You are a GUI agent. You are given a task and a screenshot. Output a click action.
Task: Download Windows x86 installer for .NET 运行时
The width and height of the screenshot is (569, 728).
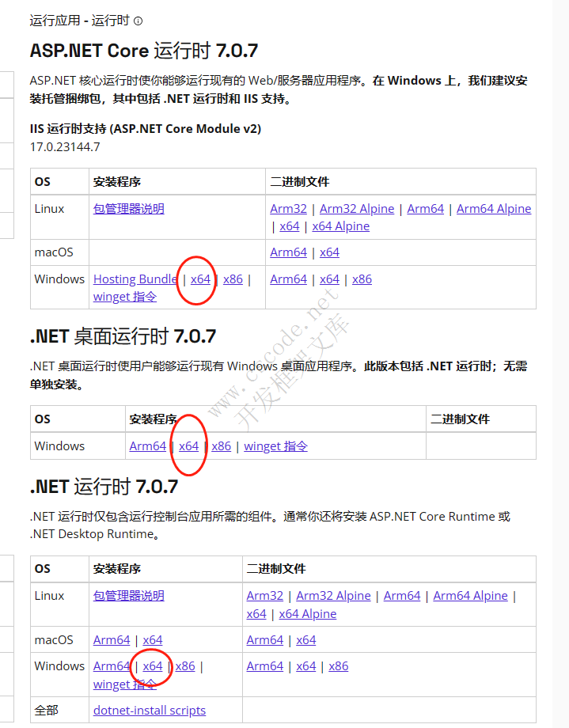[185, 666]
